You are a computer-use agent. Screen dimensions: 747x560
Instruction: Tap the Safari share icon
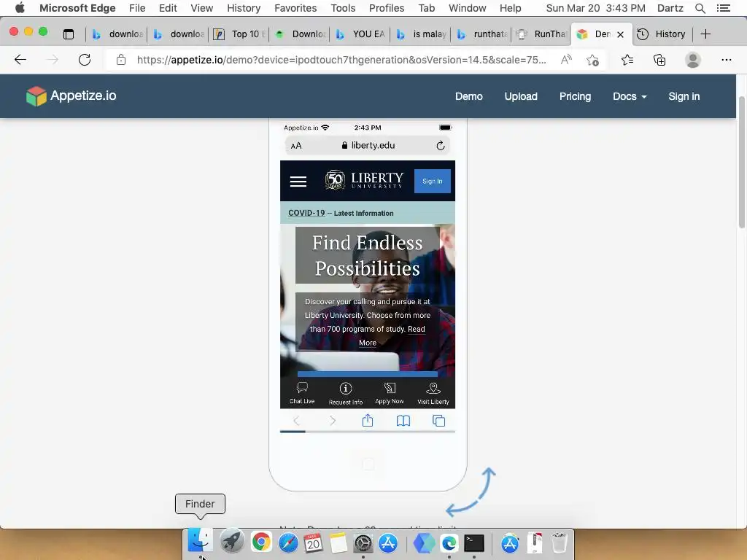[368, 421]
